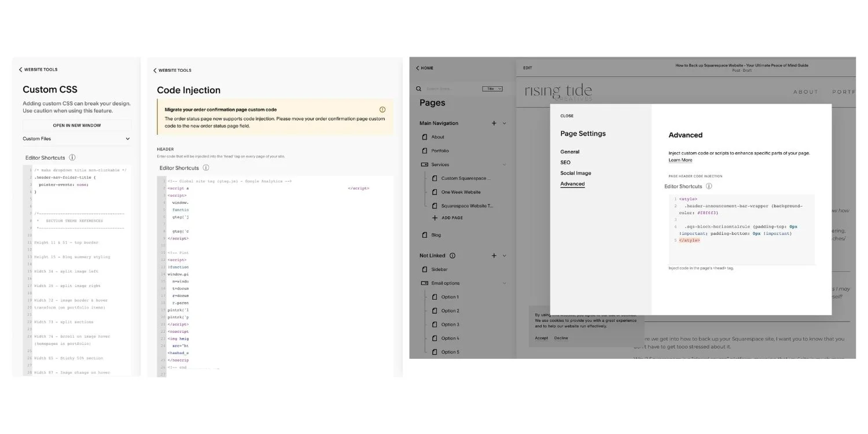Click the Editor Shortcuts info icon in Custom CSS
Viewport: 868px width, 434px height.
click(x=72, y=157)
